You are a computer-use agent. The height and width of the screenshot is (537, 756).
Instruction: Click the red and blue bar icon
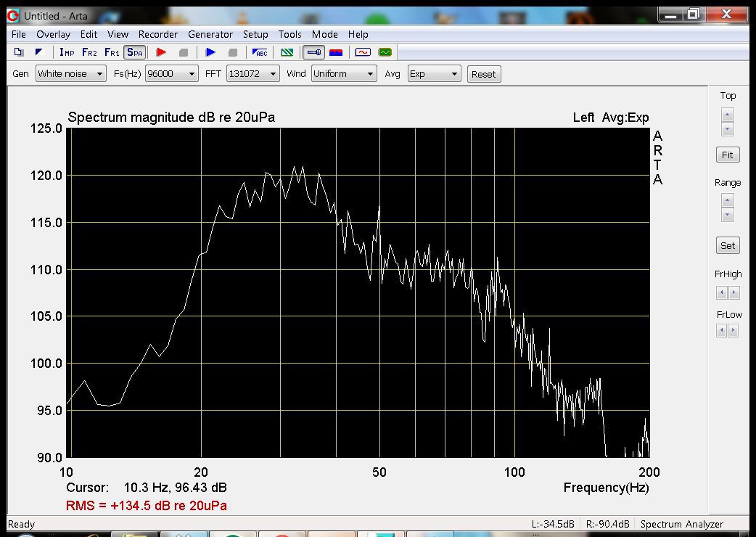pos(336,52)
